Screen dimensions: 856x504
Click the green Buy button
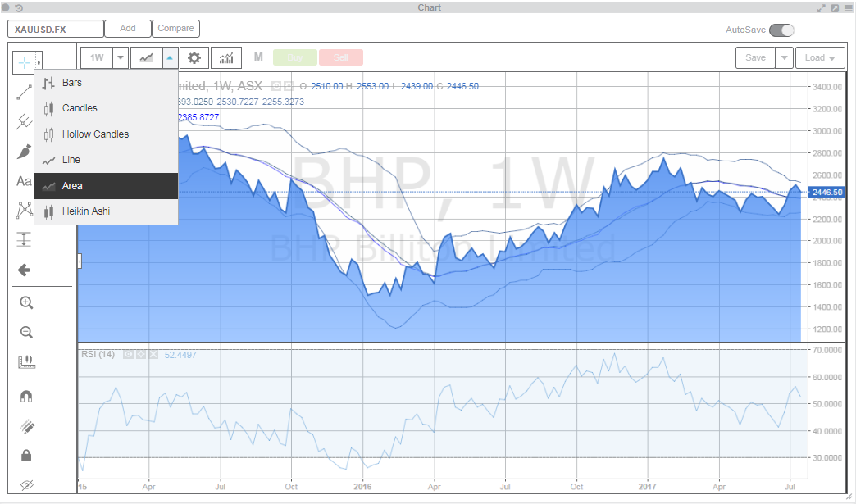[x=295, y=57]
